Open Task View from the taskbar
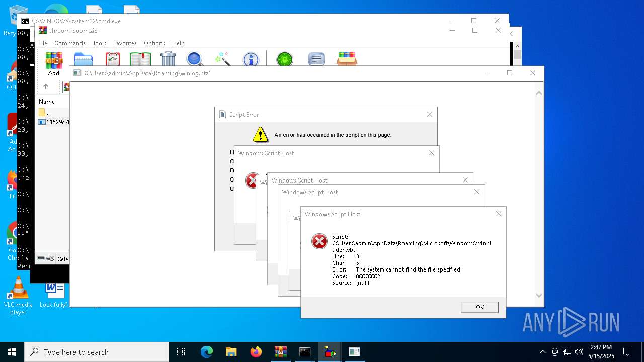The width and height of the screenshot is (644, 362). [x=181, y=352]
